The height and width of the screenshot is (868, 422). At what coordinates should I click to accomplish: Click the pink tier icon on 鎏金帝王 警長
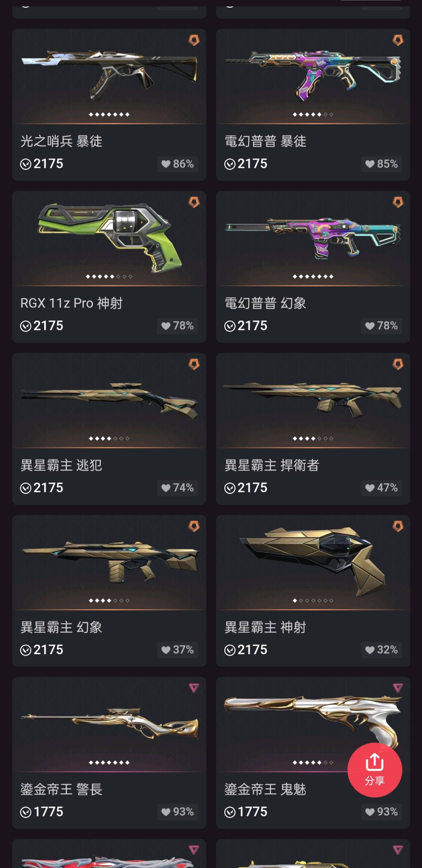point(194,688)
